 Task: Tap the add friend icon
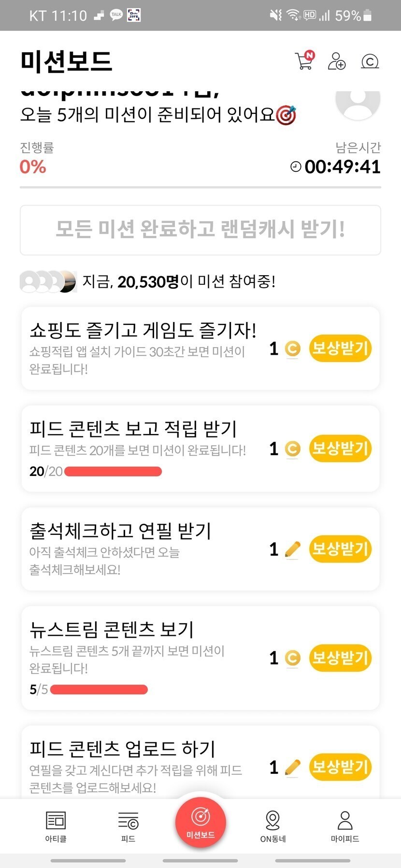click(x=336, y=61)
